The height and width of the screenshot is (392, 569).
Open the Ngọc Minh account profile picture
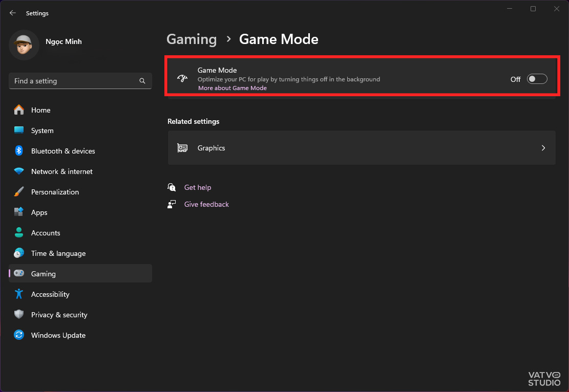coord(24,45)
